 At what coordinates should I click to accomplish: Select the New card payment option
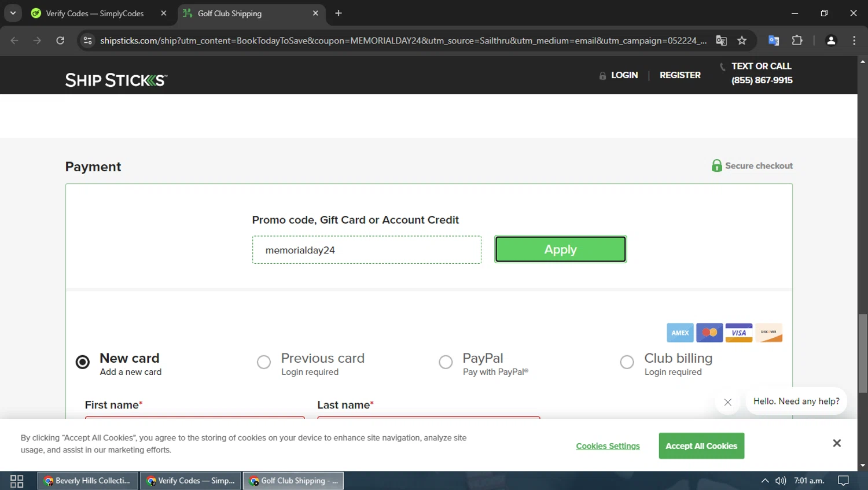coord(83,362)
